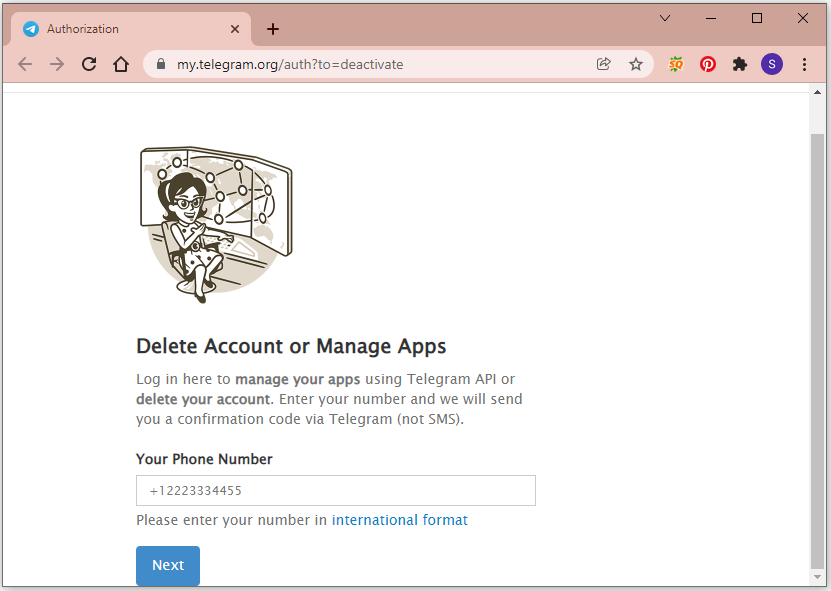Close the Chrome window
Image resolution: width=831 pixels, height=591 pixels.
coord(802,18)
